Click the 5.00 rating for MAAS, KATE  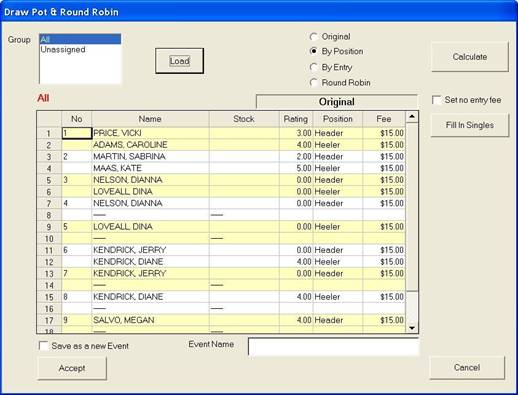pos(296,168)
